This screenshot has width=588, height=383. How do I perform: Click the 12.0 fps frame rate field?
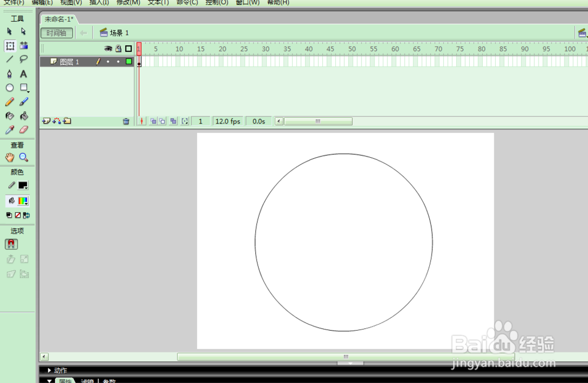coord(228,121)
